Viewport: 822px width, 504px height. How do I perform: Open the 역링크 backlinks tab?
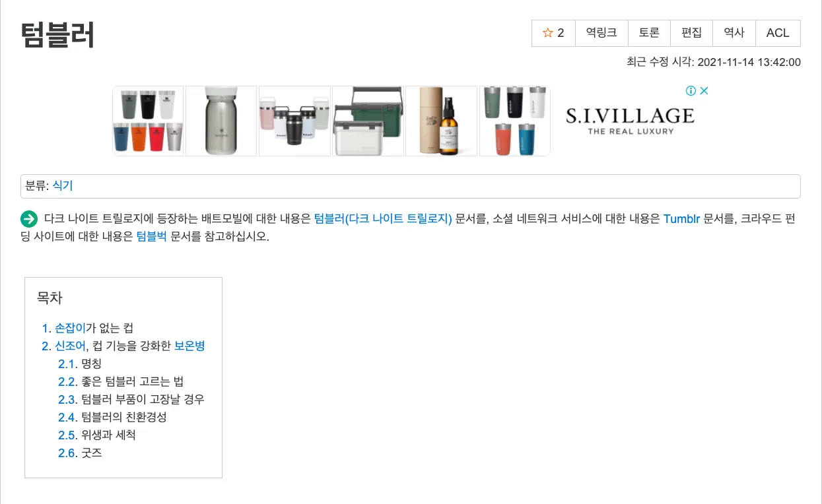click(601, 33)
